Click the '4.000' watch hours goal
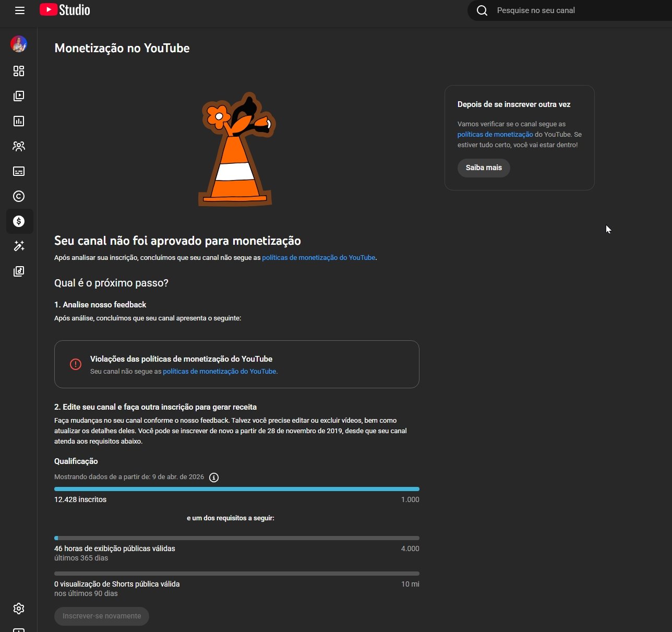This screenshot has width=672, height=632. [x=410, y=548]
